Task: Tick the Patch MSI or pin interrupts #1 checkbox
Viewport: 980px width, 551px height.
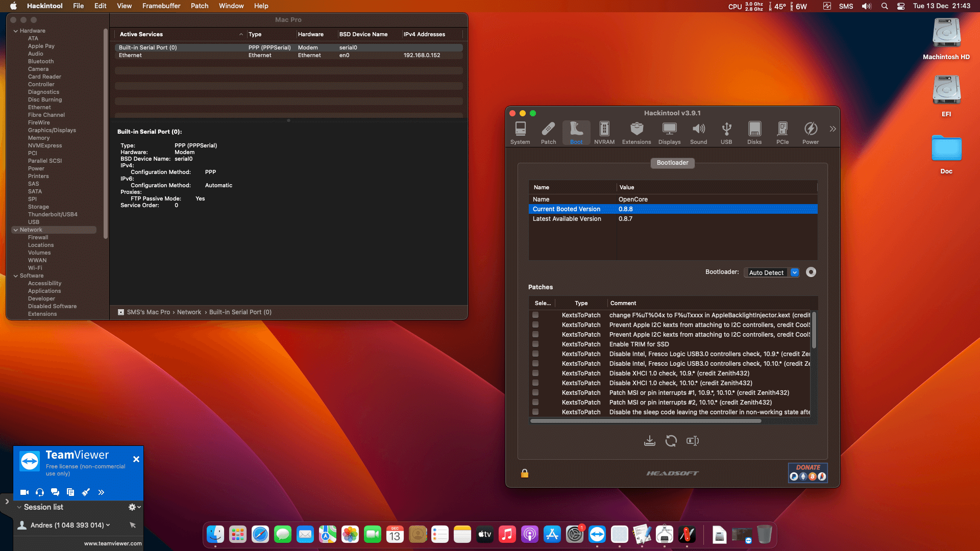Action: [x=535, y=392]
